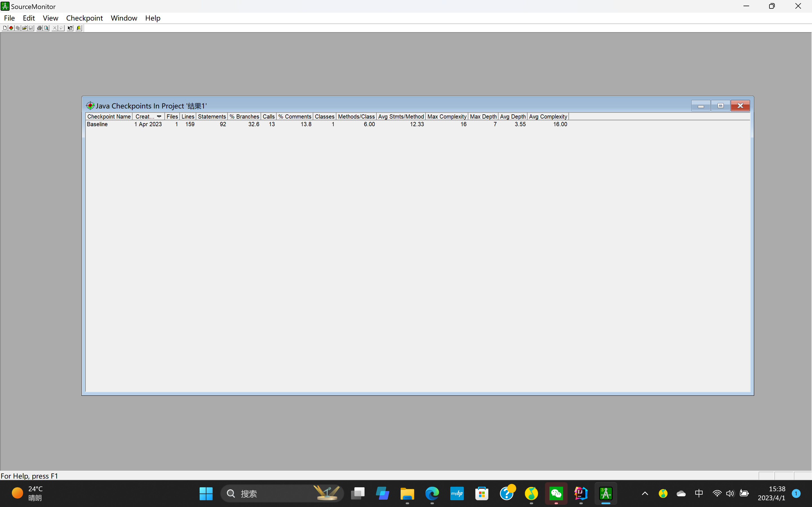Select the Baseline checkpoint row

97,124
